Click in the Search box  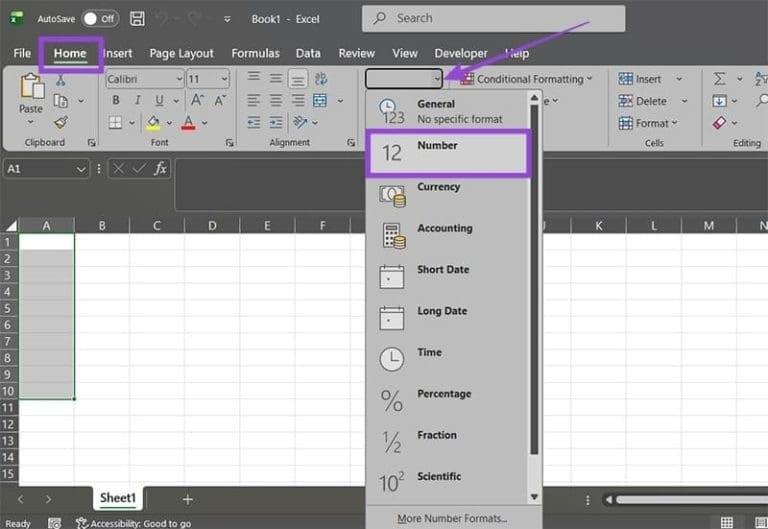(493, 18)
